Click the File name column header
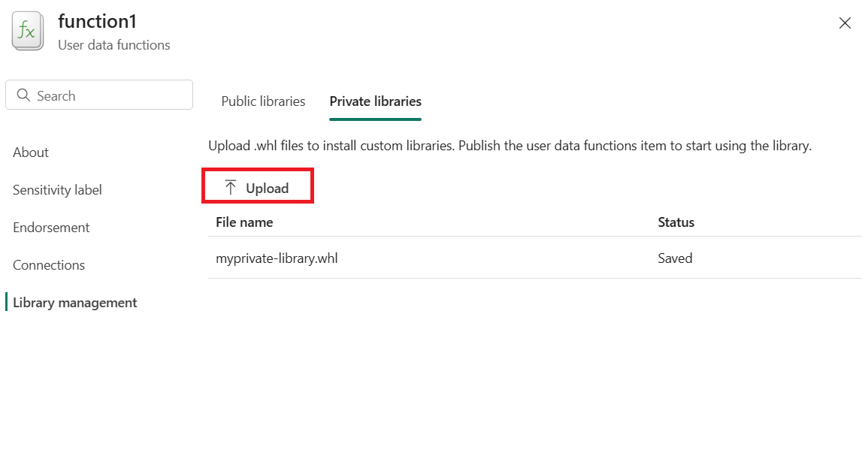The image size is (868, 465). (244, 222)
